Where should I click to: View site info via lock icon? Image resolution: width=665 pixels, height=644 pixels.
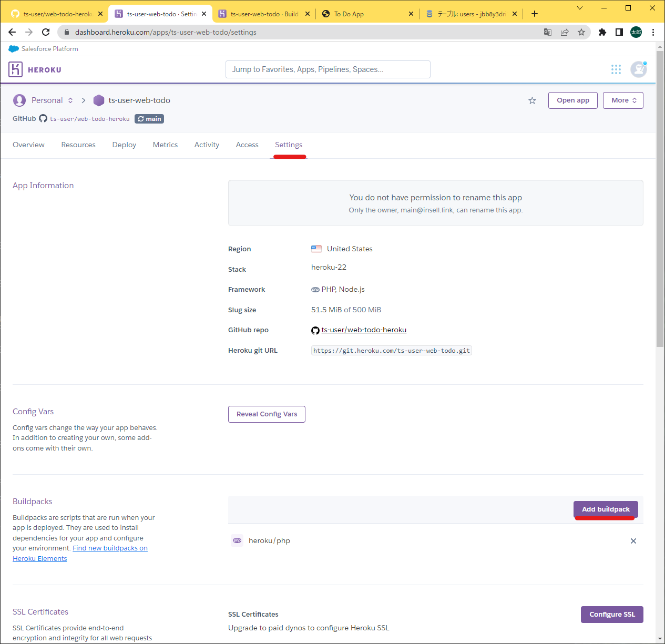tap(67, 32)
